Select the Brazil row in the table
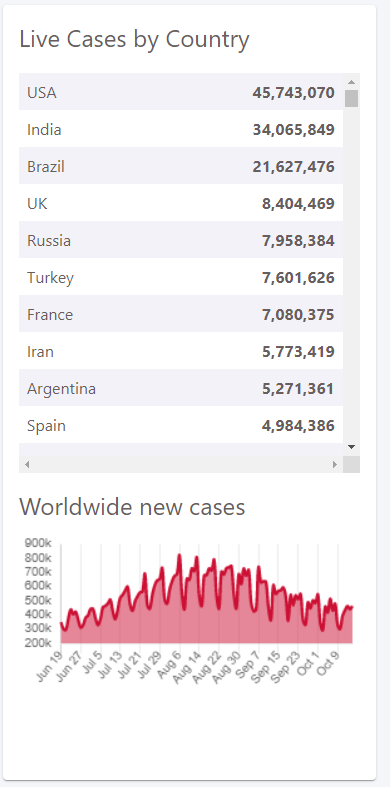Viewport: 390px width, 787px height. (181, 166)
